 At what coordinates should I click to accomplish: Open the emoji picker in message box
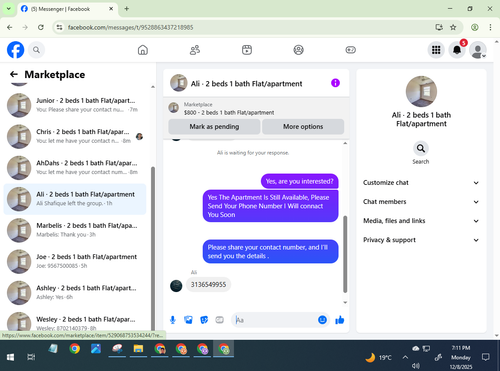(x=322, y=320)
